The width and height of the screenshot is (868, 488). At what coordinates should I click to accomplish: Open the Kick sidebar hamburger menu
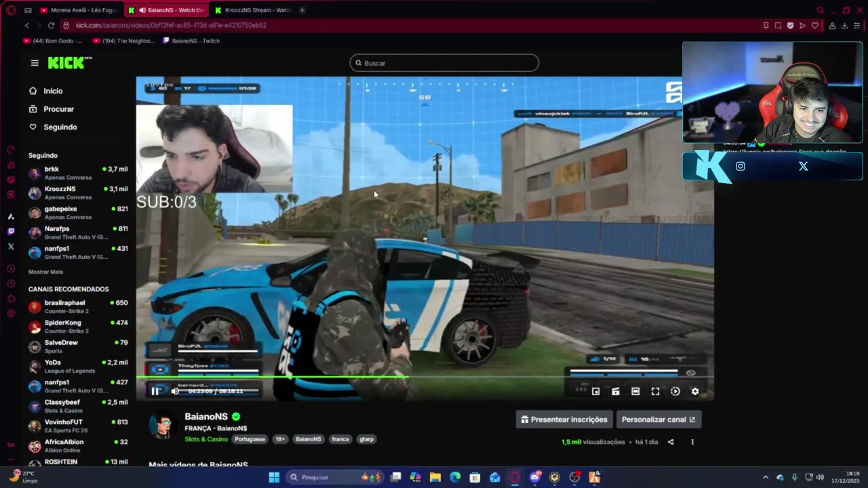(35, 63)
